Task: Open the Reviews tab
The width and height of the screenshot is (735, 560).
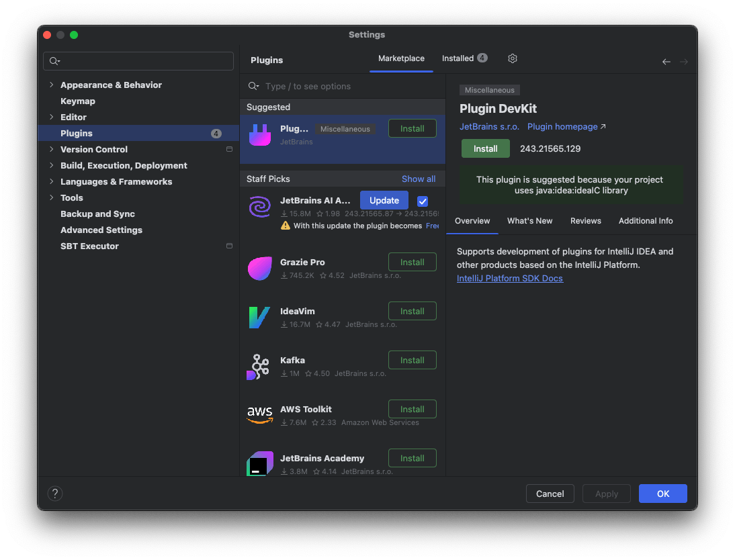Action: coord(585,221)
